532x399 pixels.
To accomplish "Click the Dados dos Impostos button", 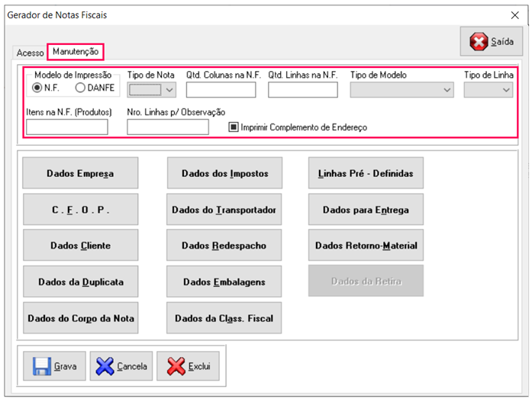I will point(224,173).
